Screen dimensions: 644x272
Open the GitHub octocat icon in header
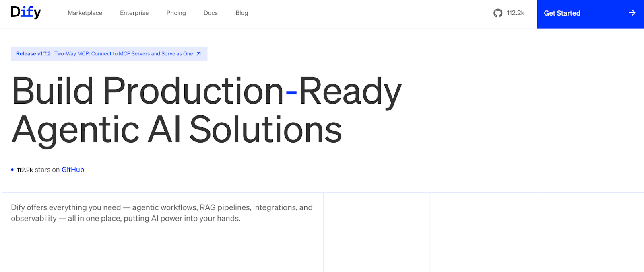[498, 13]
